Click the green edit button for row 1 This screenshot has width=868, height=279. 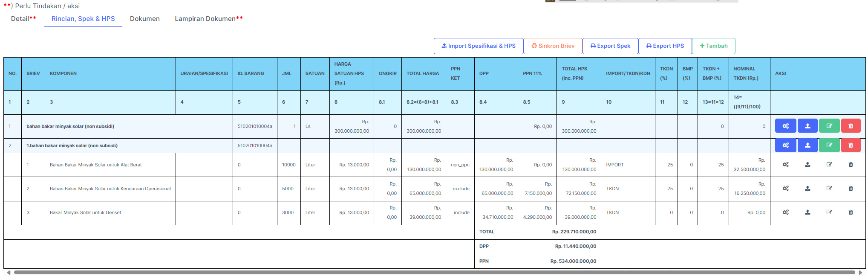click(829, 126)
